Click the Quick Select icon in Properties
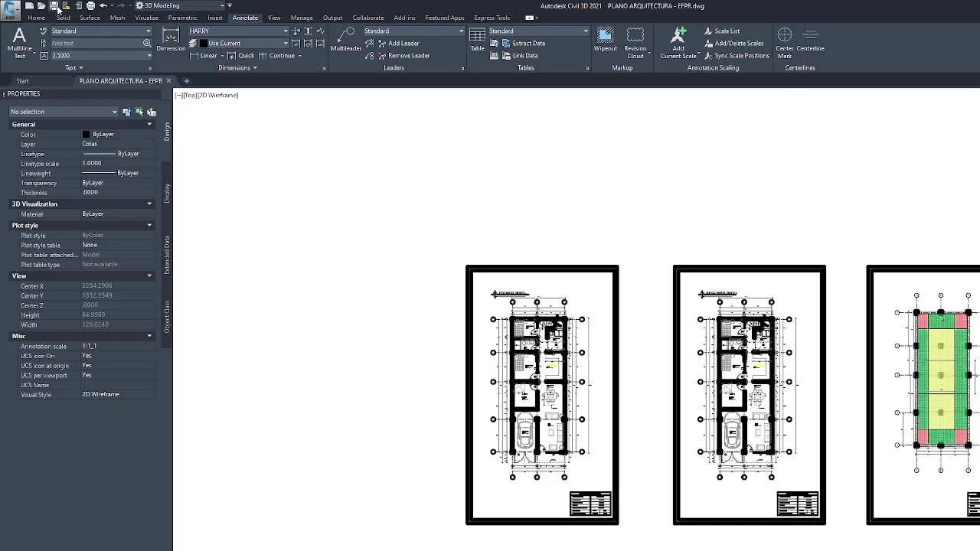This screenshot has width=980, height=551. [152, 112]
